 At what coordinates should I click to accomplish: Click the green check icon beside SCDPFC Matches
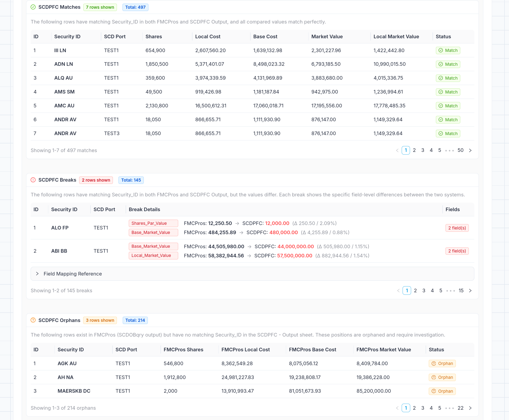tap(33, 7)
